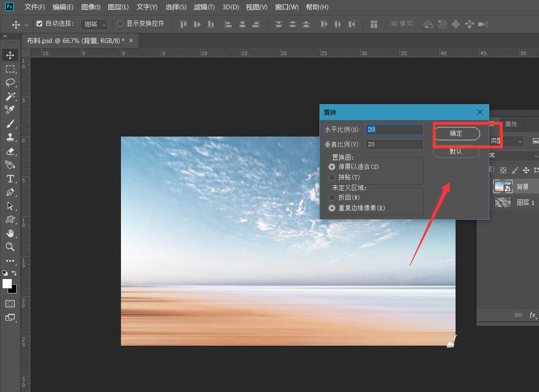The image size is (539, 392).
Task: Click the Auto-Align Layers icon
Action: pyautogui.click(x=374, y=24)
